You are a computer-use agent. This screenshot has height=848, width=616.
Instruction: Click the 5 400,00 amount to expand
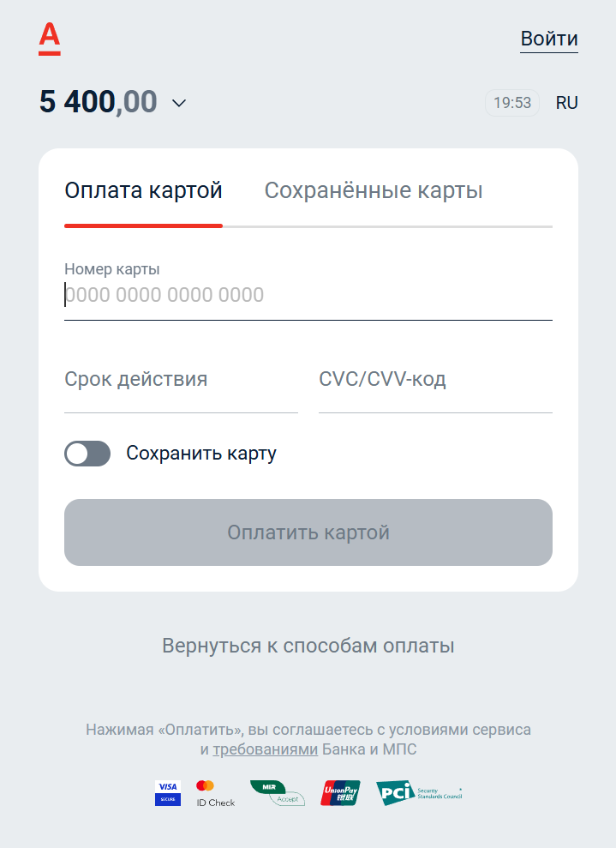click(99, 102)
